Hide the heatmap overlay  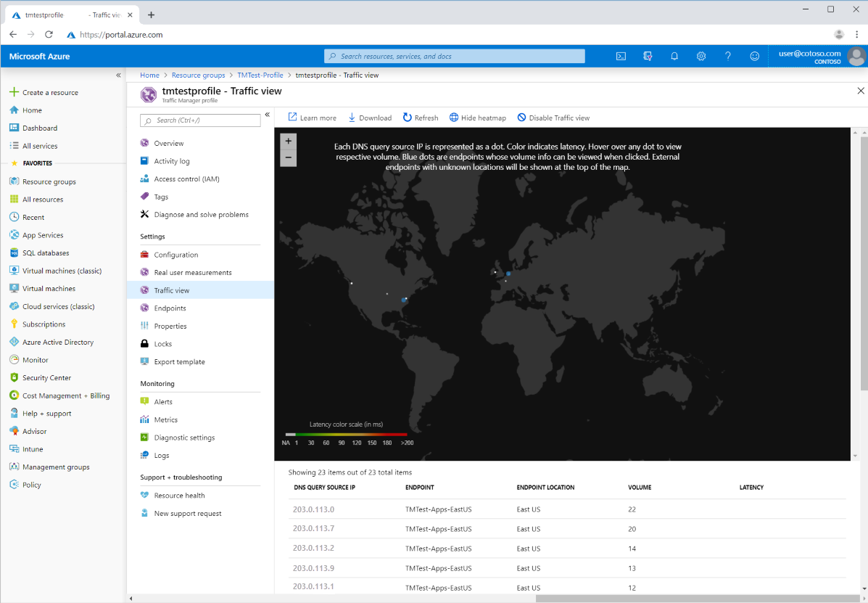click(x=477, y=117)
